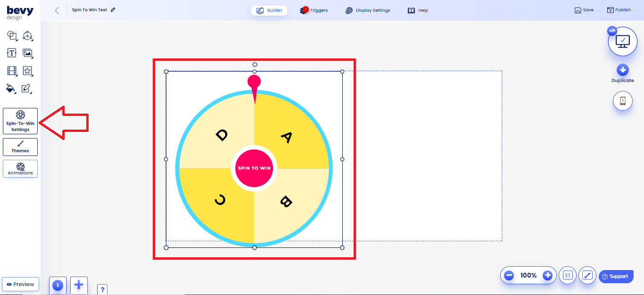This screenshot has width=644, height=295.
Task: Open the Text tool
Action: click(12, 53)
